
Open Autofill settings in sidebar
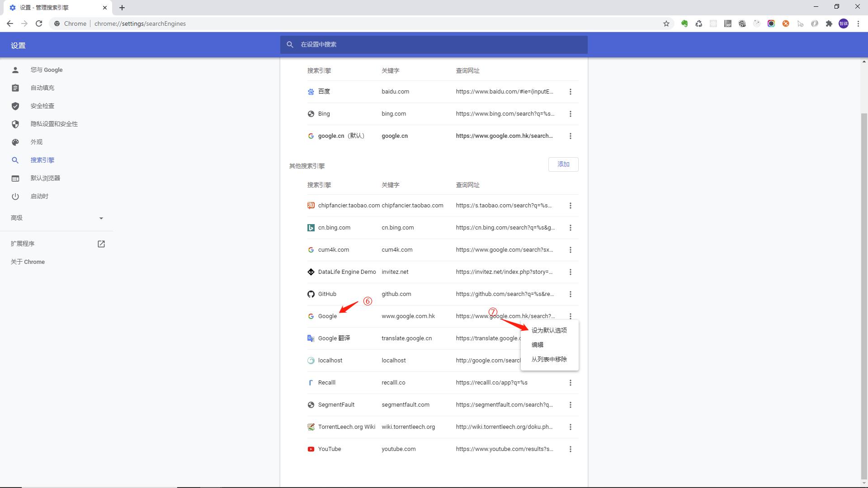42,88
